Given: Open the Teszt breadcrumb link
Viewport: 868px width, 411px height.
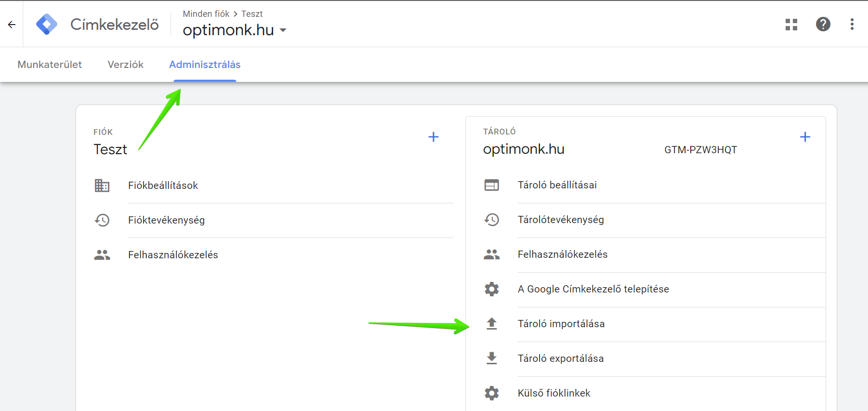Looking at the screenshot, I should [252, 14].
